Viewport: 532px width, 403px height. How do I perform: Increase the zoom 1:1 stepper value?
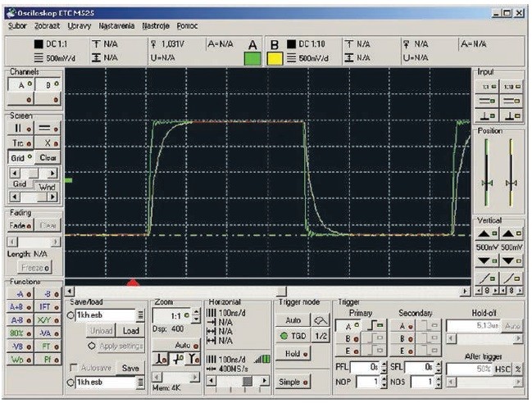197,311
